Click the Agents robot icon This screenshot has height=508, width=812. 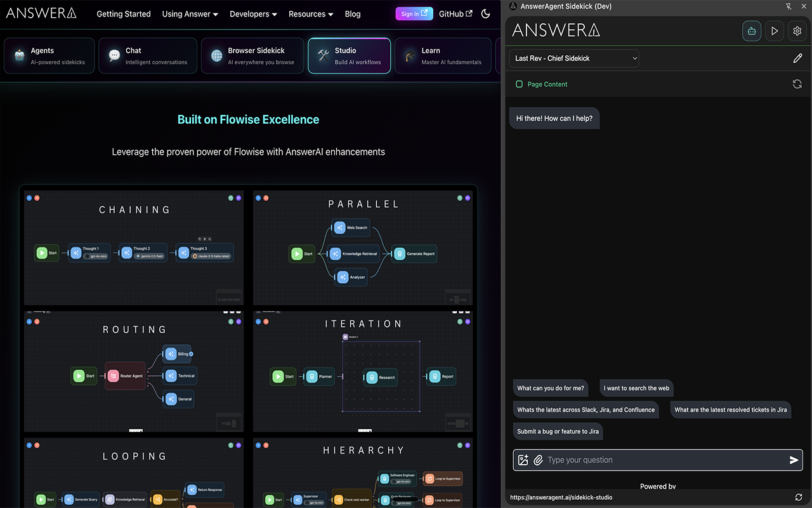20,56
